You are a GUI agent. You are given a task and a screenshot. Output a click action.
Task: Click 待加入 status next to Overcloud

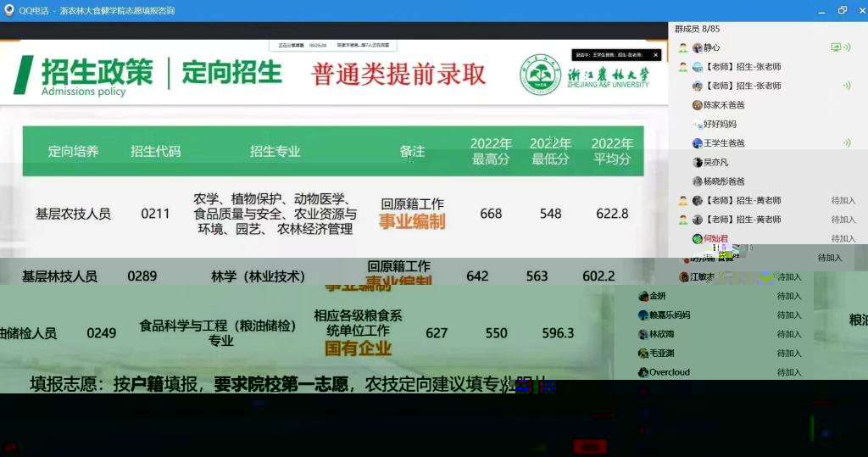(x=789, y=372)
